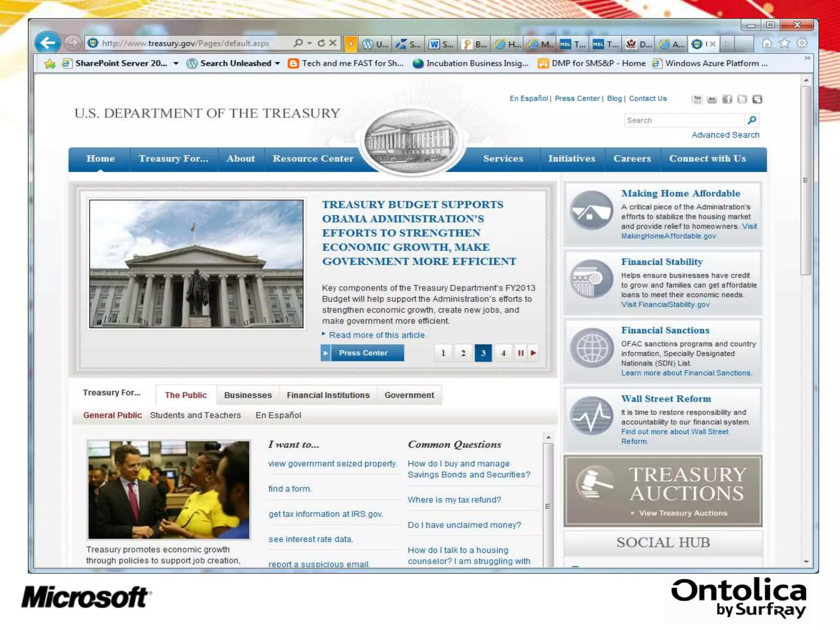Click Wall Street Reform pulse icon
Viewport: 840px width, 630px height.
pyautogui.click(x=591, y=415)
